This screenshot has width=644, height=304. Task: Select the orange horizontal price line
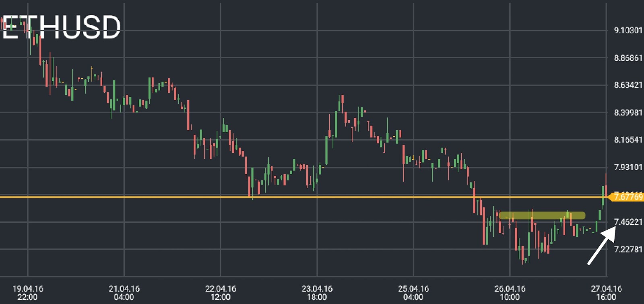click(303, 197)
